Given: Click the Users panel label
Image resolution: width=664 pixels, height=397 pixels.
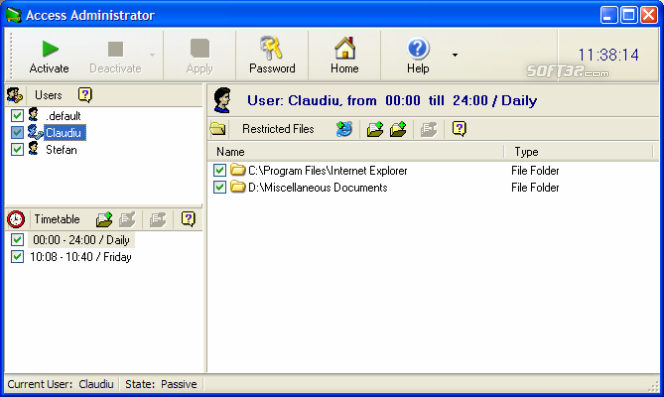Looking at the screenshot, I should (x=48, y=95).
